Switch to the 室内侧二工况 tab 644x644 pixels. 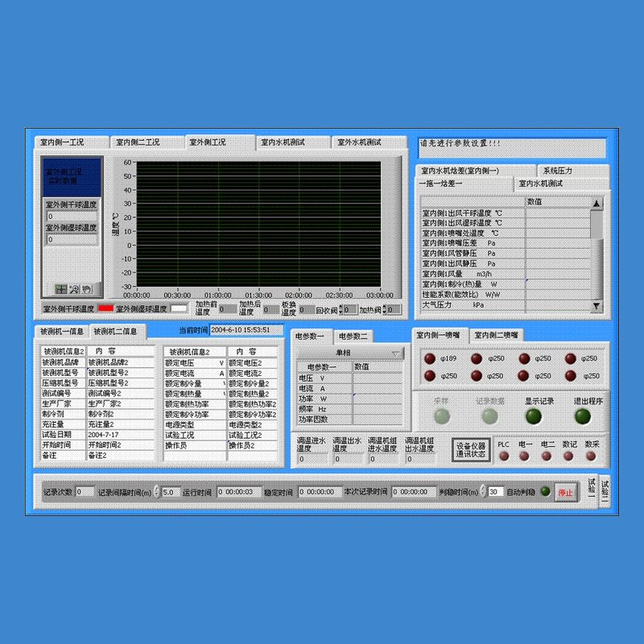click(x=147, y=142)
